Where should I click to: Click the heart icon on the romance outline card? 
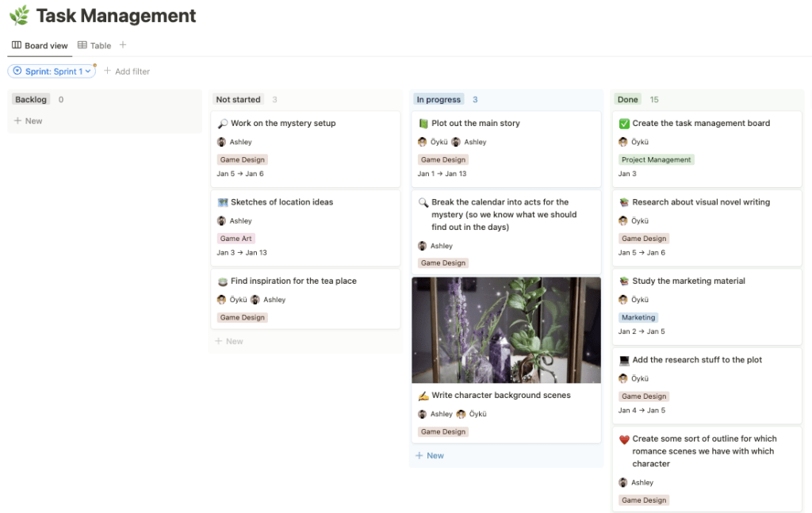tap(626, 438)
